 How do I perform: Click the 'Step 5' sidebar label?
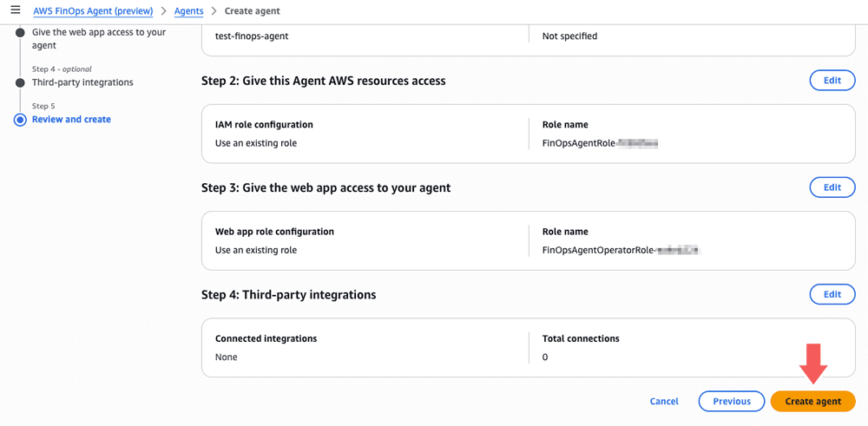point(43,106)
